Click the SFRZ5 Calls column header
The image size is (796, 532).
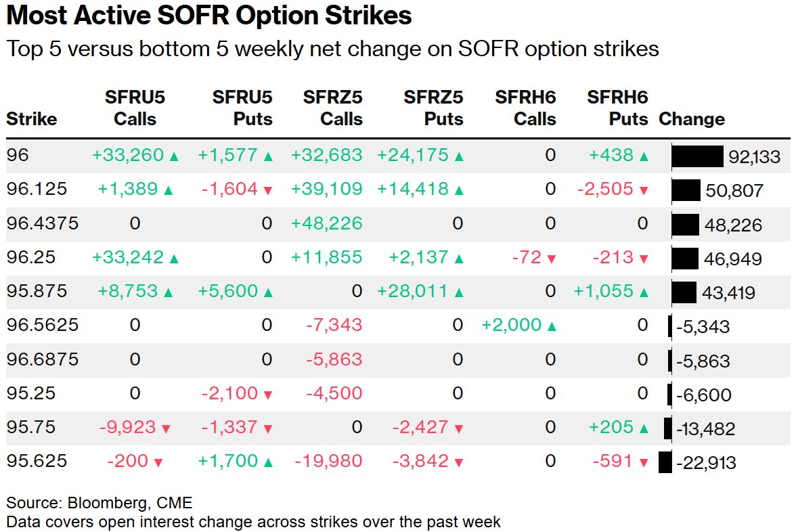tap(332, 108)
